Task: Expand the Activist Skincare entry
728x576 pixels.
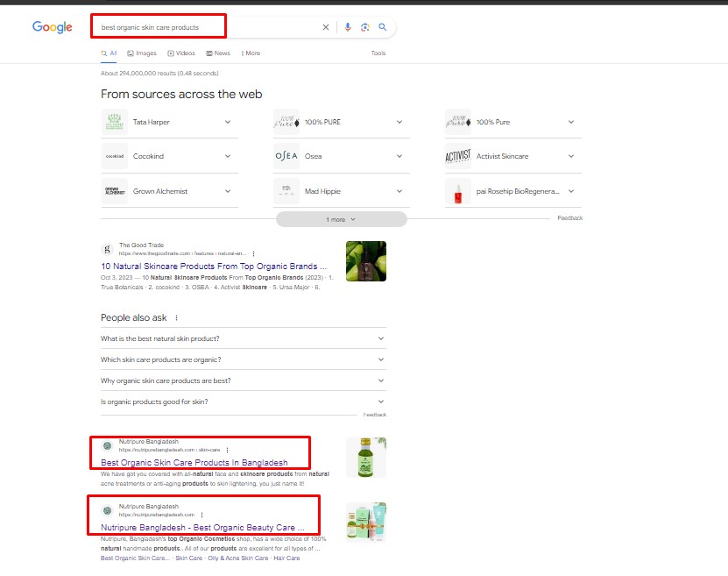Action: [571, 156]
